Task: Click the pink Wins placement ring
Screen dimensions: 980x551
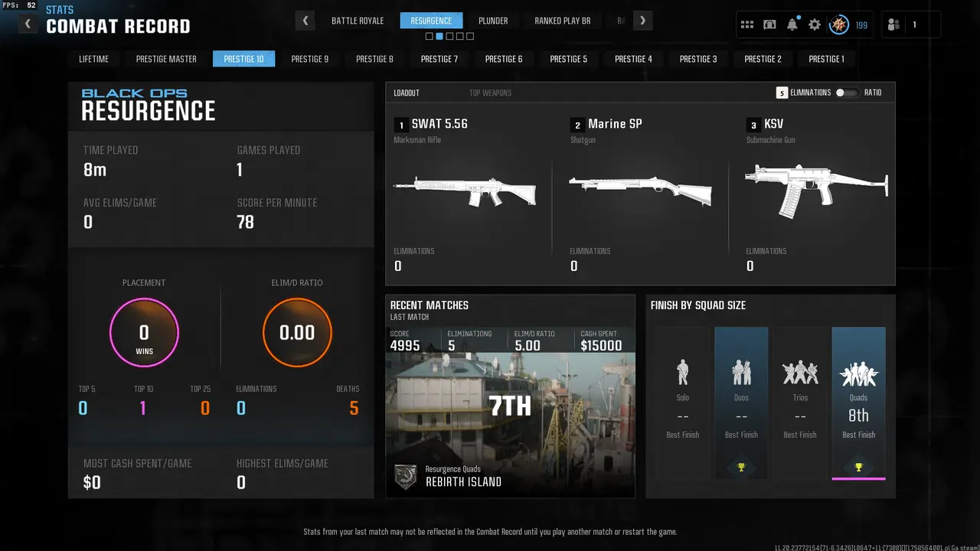Action: 144,333
